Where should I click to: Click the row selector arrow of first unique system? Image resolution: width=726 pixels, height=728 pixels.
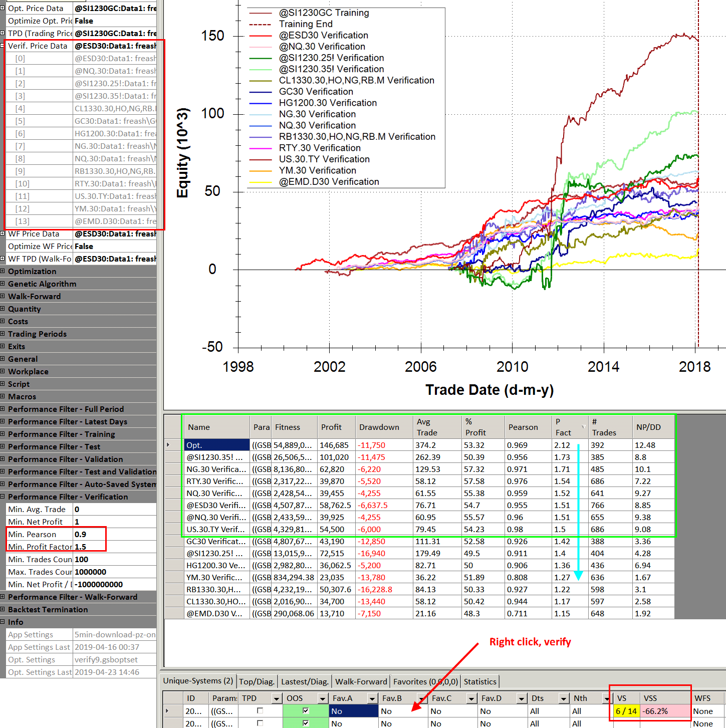(167, 711)
